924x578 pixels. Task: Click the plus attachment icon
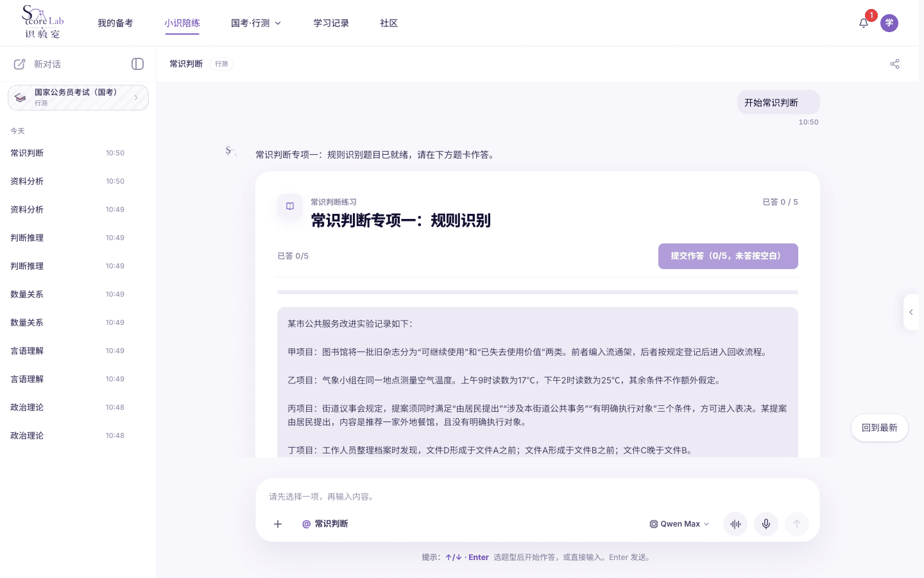[x=278, y=524]
